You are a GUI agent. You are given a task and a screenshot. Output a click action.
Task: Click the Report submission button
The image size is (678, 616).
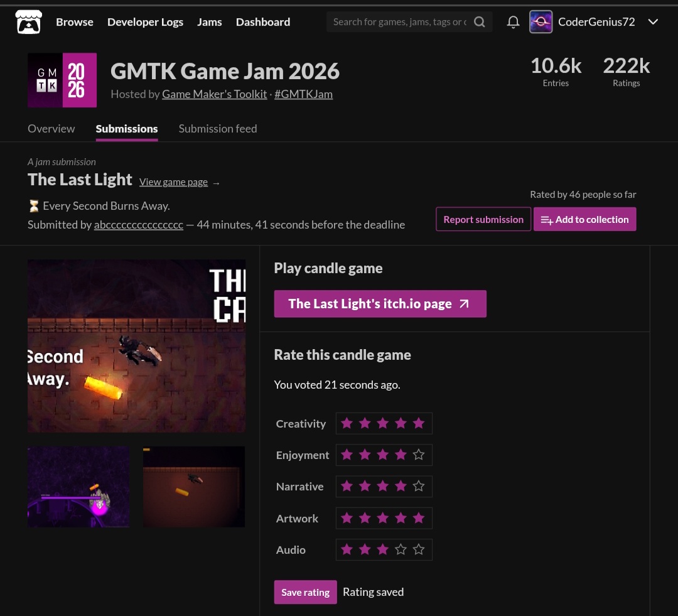(x=483, y=219)
